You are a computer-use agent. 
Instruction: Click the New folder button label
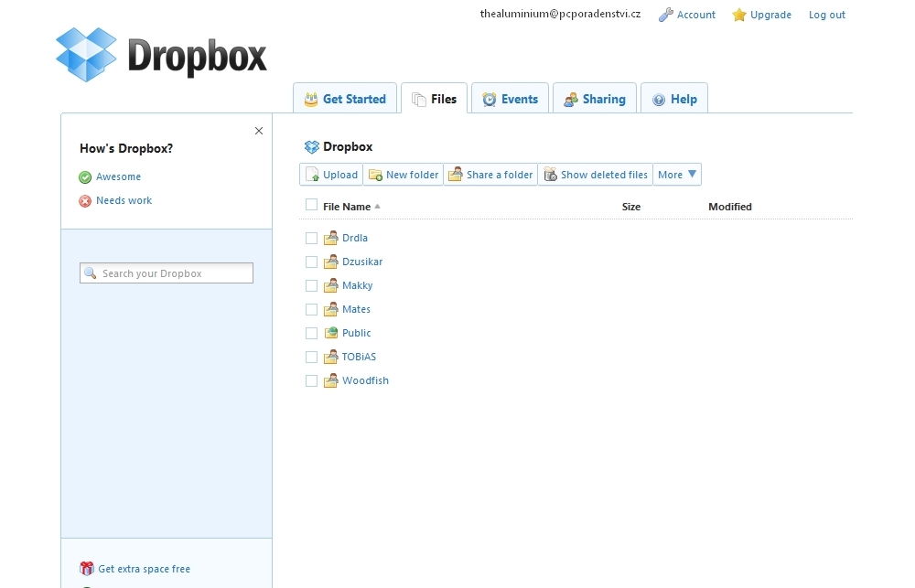coord(412,175)
